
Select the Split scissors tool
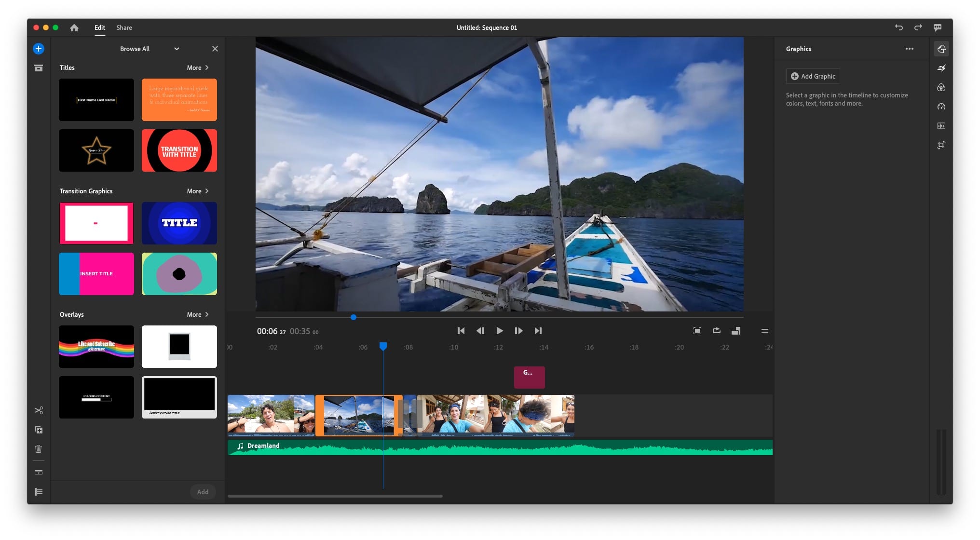(39, 410)
